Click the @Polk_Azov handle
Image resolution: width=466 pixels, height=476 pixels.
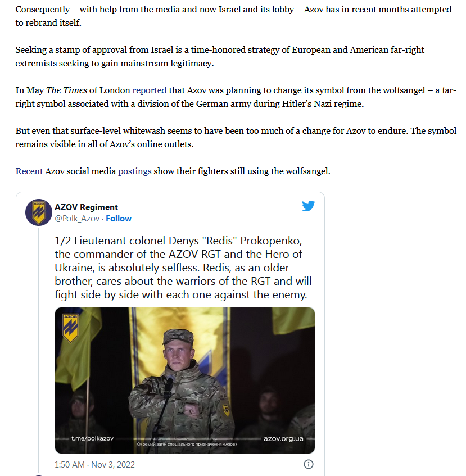77,219
